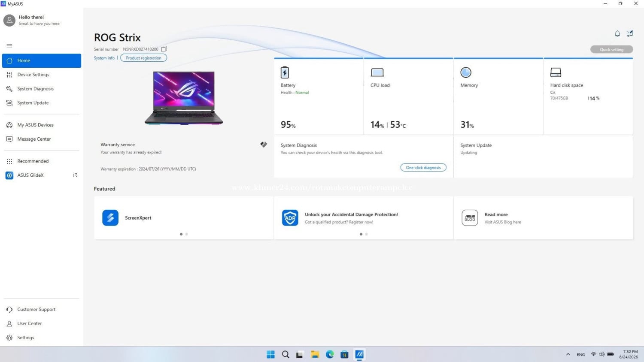
Task: Open the ScreenXpert app icon
Action: pos(110,218)
